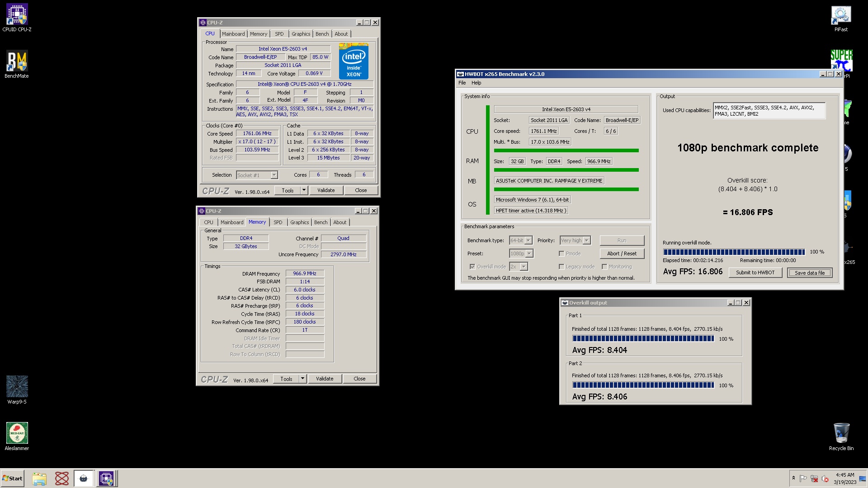The height and width of the screenshot is (488, 868).
Task: Launch the BenchMate desktop icon
Action: (17, 64)
